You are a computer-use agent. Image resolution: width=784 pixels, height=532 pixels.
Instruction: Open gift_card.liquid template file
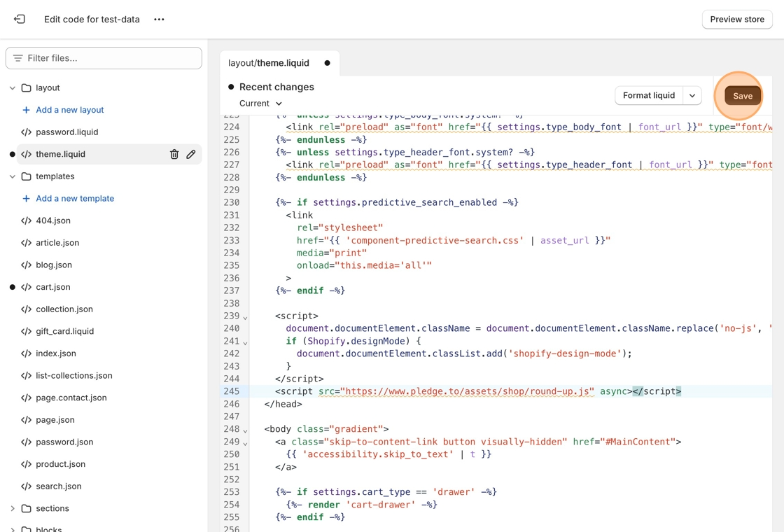click(x=65, y=331)
